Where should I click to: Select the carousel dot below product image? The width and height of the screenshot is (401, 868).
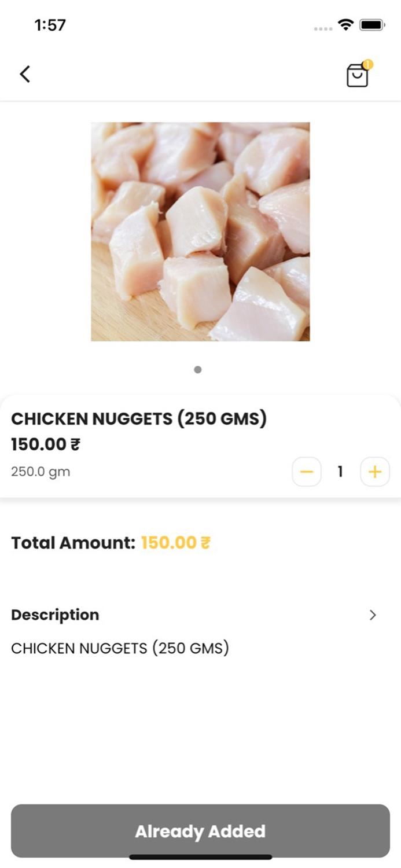pos(197,369)
